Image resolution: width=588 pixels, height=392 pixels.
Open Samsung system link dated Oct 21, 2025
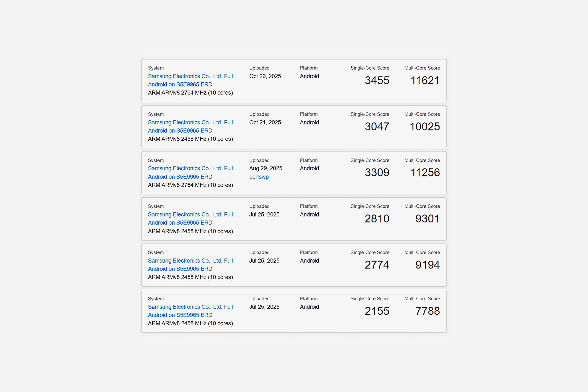coord(190,126)
